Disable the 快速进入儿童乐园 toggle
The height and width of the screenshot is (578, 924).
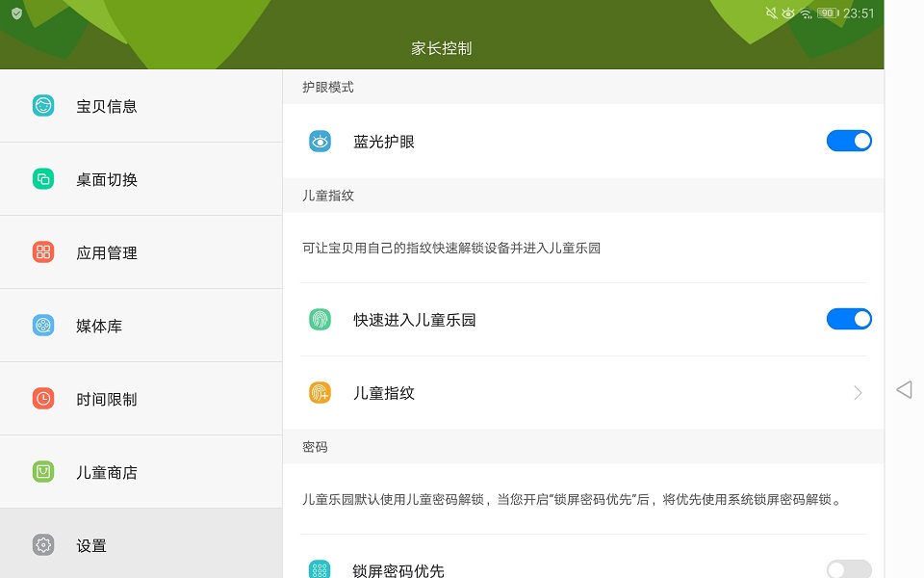pyautogui.click(x=849, y=319)
